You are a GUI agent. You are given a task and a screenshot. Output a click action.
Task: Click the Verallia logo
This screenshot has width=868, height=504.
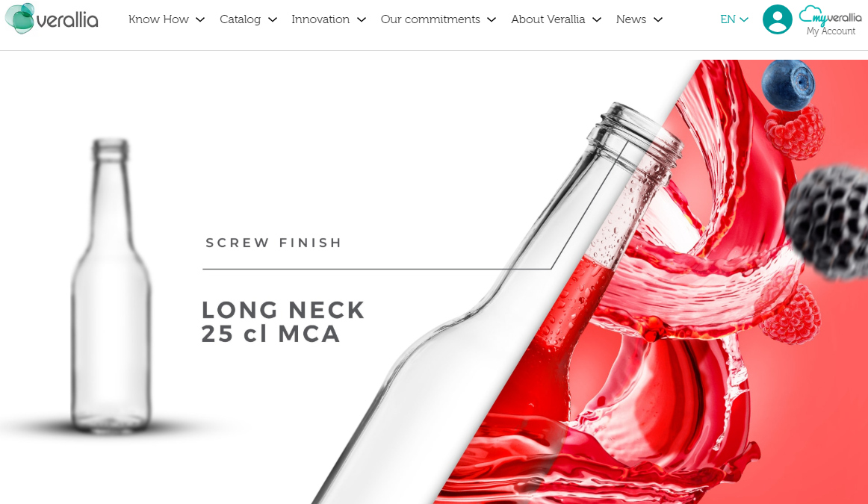52,19
